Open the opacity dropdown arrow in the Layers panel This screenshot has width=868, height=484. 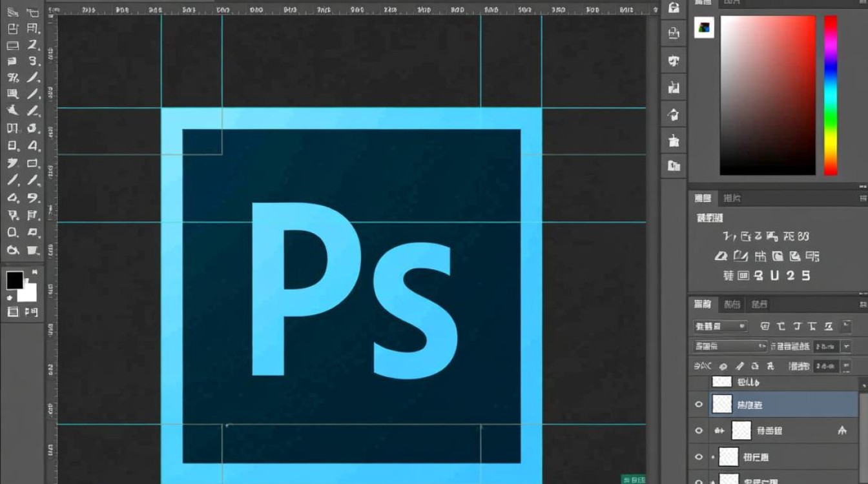point(847,347)
